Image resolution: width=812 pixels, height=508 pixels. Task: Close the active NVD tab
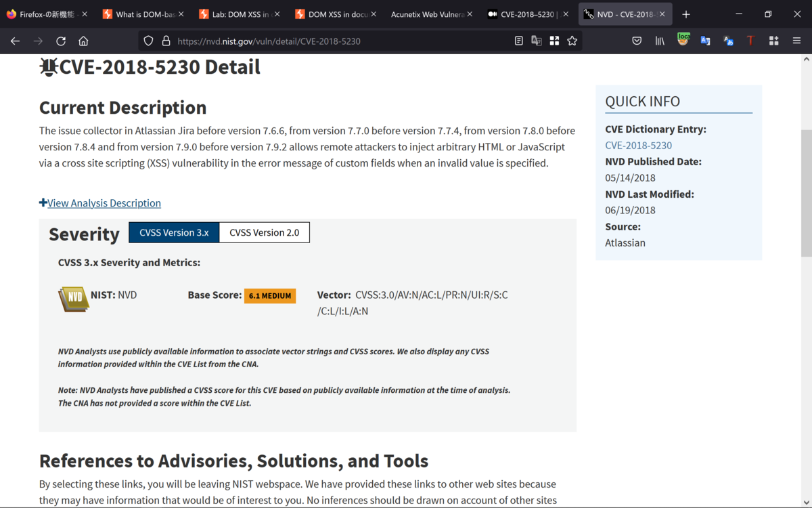click(662, 14)
